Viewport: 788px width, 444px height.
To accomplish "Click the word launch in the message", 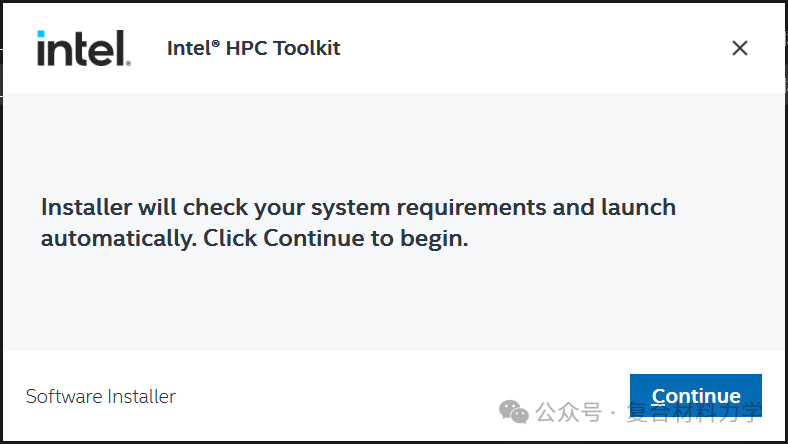I will click(638, 208).
